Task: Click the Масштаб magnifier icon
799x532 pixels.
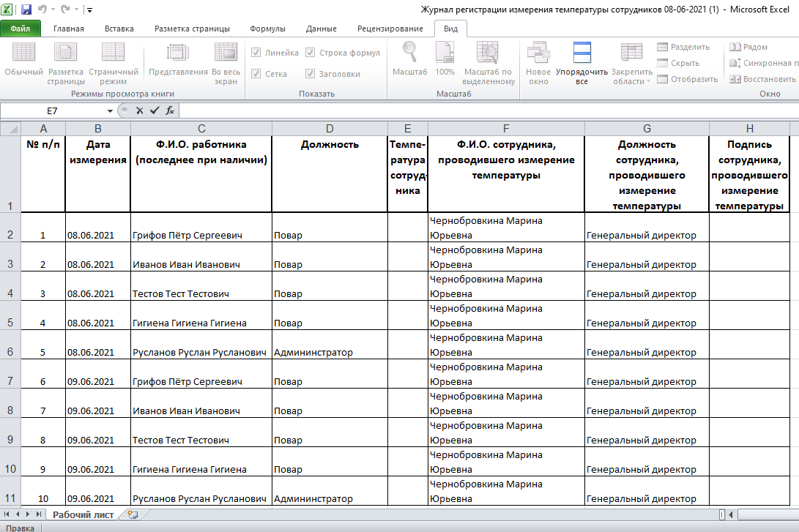Action: (409, 53)
